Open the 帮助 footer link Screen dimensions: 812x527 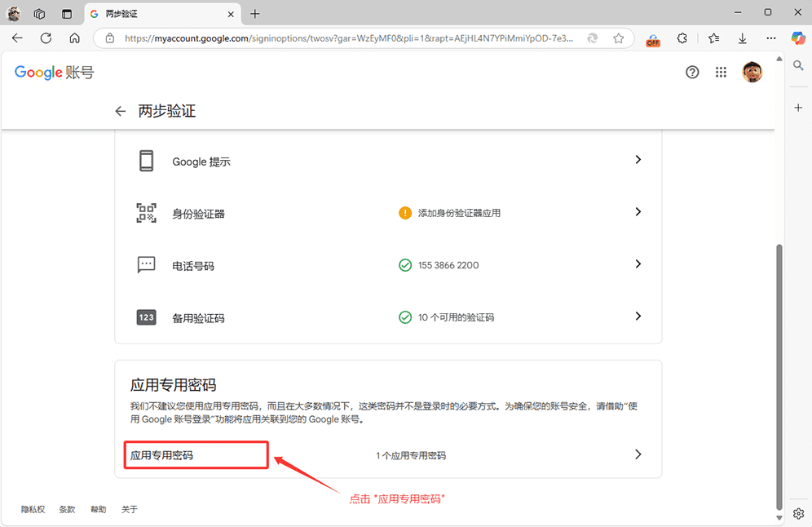[x=98, y=509]
